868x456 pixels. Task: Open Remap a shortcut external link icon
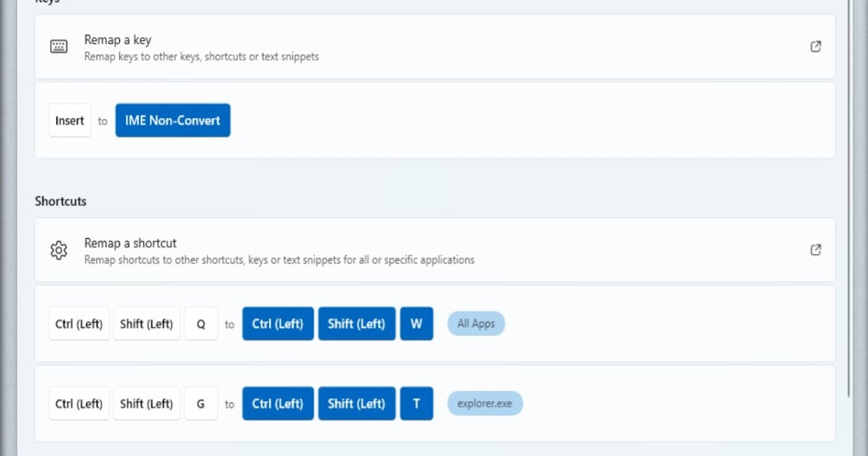tap(815, 250)
